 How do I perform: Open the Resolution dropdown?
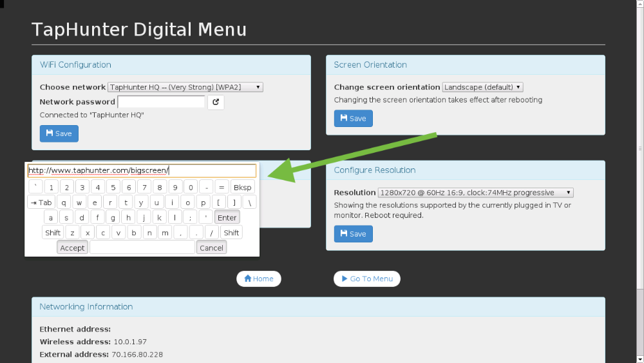tap(476, 192)
